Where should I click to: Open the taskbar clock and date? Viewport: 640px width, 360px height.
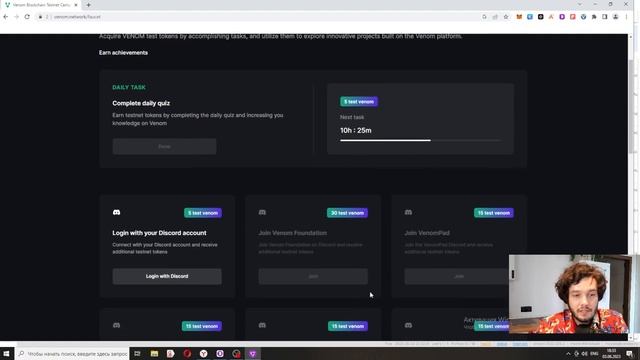611,353
